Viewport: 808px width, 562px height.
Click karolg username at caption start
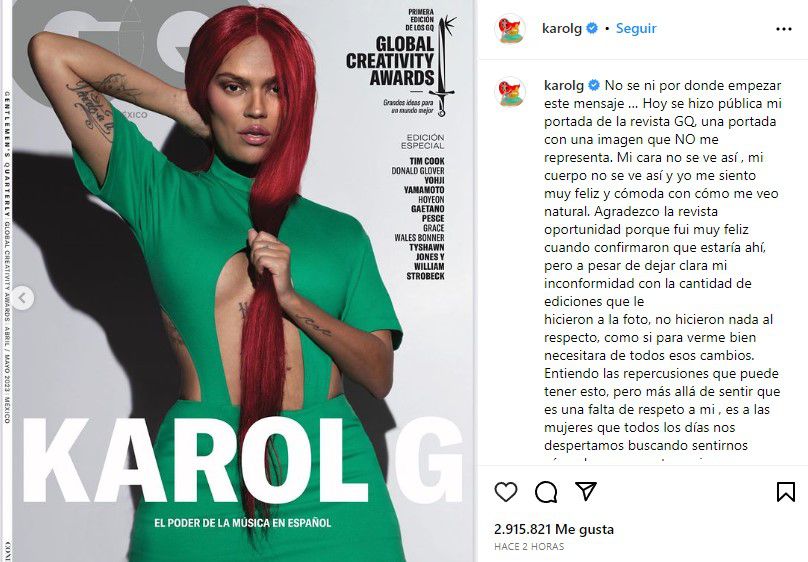(564, 85)
